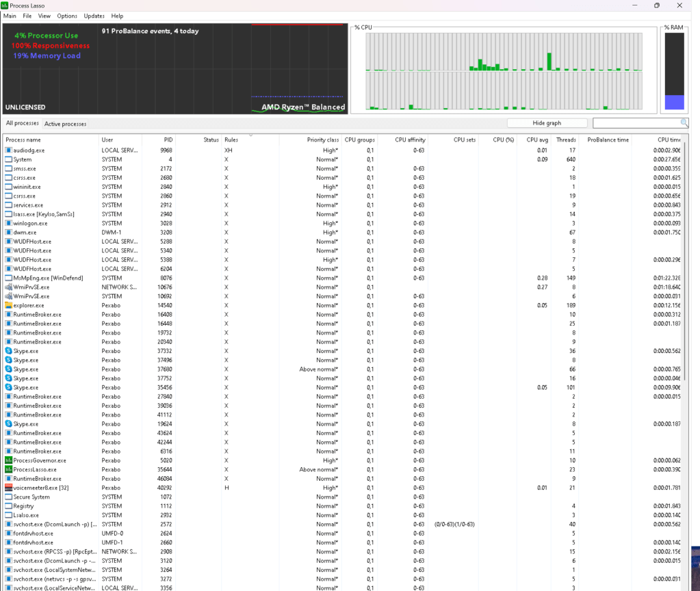Screen dimensions: 700x591
Task: Click the search magnifier icon
Action: [x=684, y=122]
